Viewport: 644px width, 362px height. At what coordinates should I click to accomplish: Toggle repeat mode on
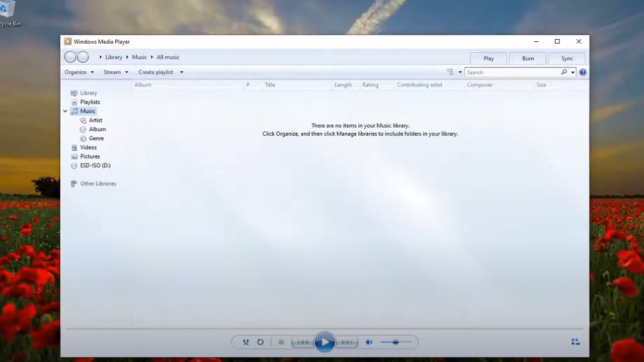pyautogui.click(x=260, y=342)
